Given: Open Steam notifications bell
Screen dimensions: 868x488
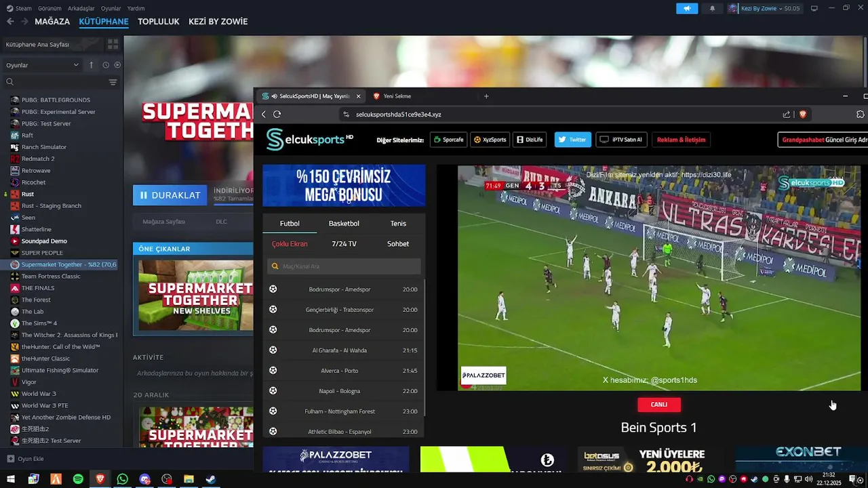Looking at the screenshot, I should [x=712, y=8].
